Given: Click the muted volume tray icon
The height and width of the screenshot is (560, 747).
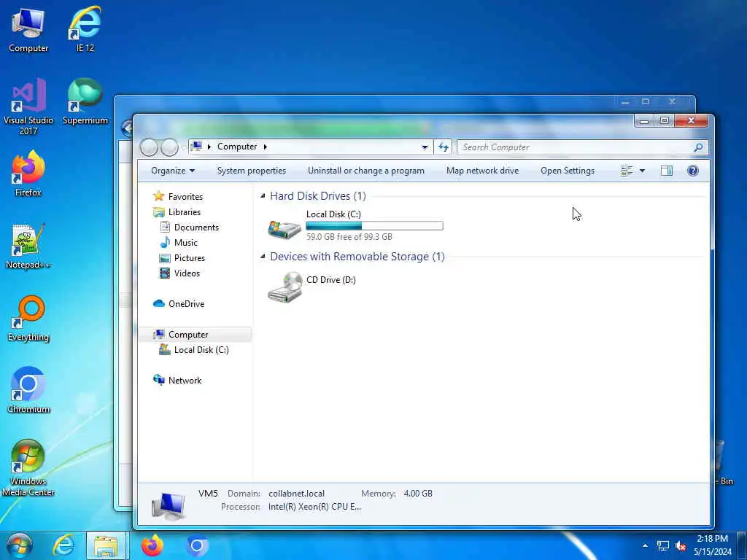Looking at the screenshot, I should (681, 545).
